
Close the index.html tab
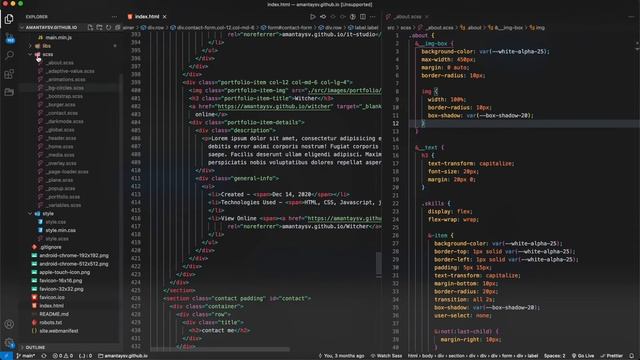click(164, 17)
